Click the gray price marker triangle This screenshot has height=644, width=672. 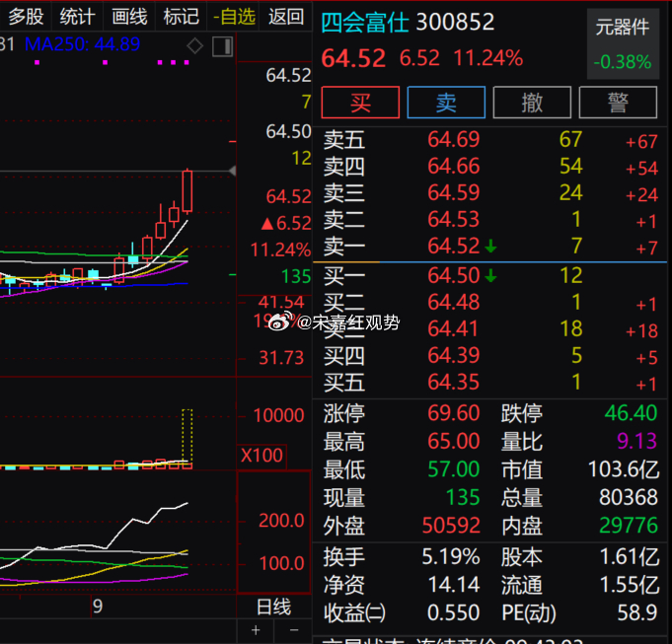tap(232, 171)
